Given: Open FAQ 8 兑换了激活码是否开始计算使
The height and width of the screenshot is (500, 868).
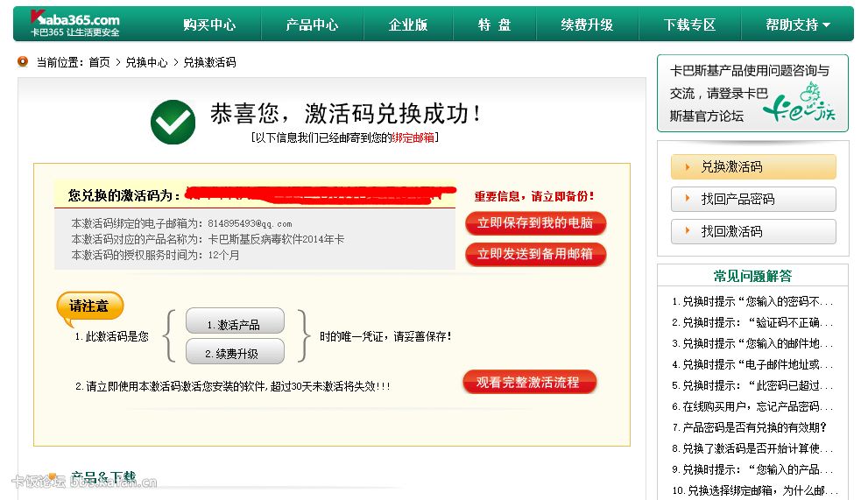Looking at the screenshot, I should coord(752,448).
